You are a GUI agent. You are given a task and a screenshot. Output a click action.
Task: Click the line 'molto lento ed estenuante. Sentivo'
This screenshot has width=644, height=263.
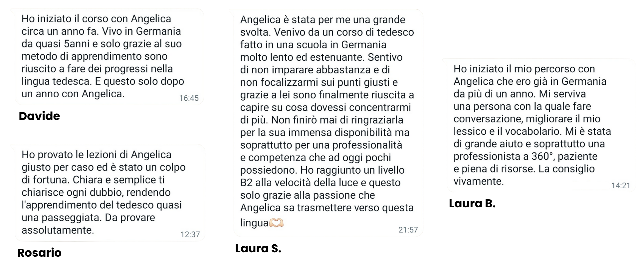tap(322, 57)
